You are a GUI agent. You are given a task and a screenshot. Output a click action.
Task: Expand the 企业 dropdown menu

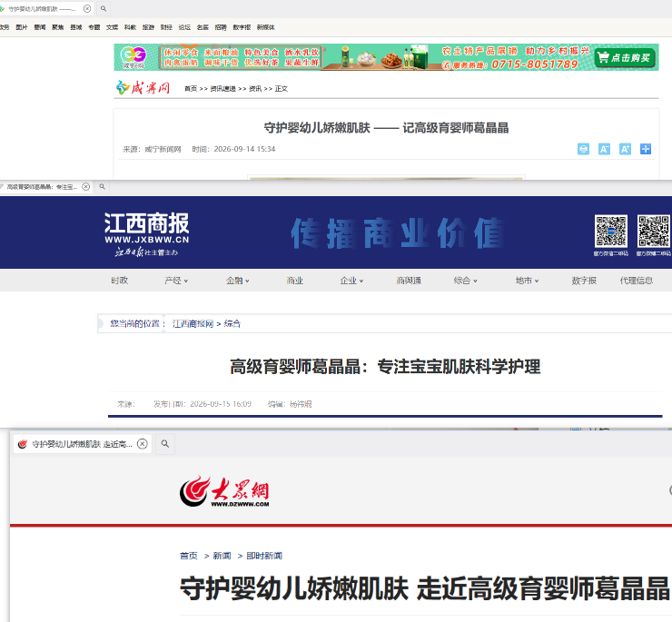[x=351, y=281]
